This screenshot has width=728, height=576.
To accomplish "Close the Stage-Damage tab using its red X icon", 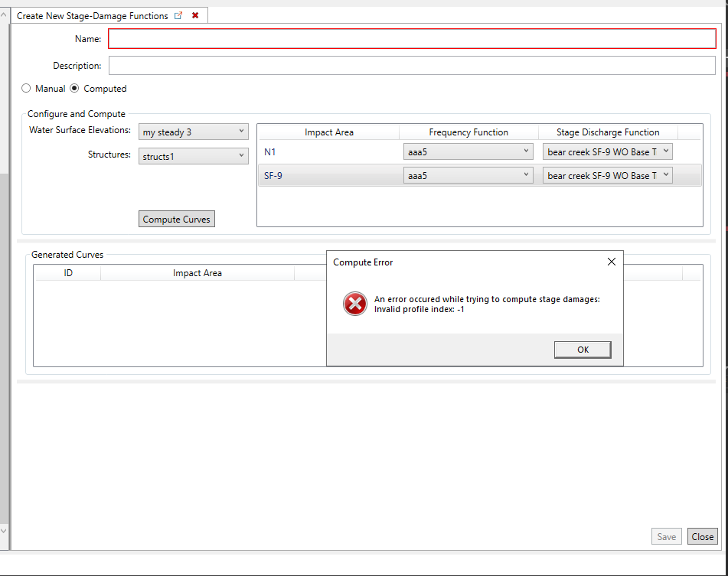I will (x=194, y=15).
